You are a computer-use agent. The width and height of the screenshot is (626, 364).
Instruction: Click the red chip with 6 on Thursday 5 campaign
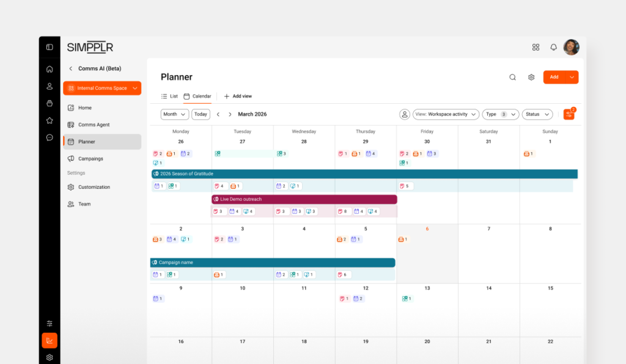(343, 275)
